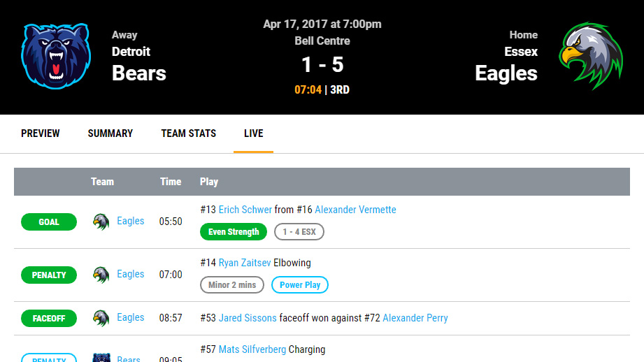Click the Even Strength tag
The width and height of the screenshot is (644, 362).
234,232
